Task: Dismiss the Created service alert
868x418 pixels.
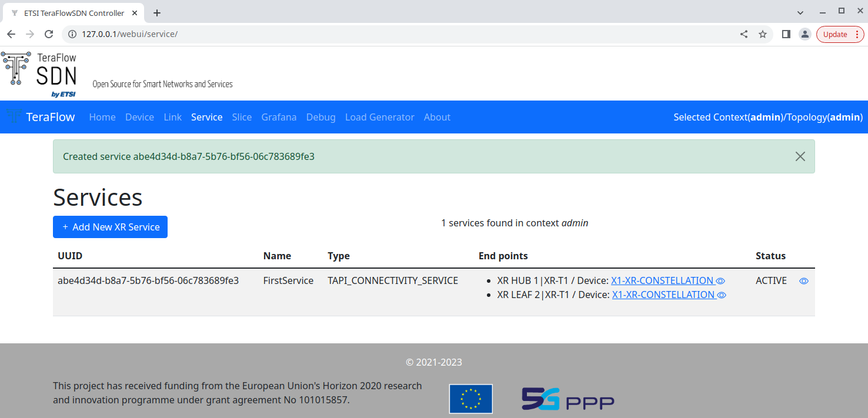Action: coord(800,156)
